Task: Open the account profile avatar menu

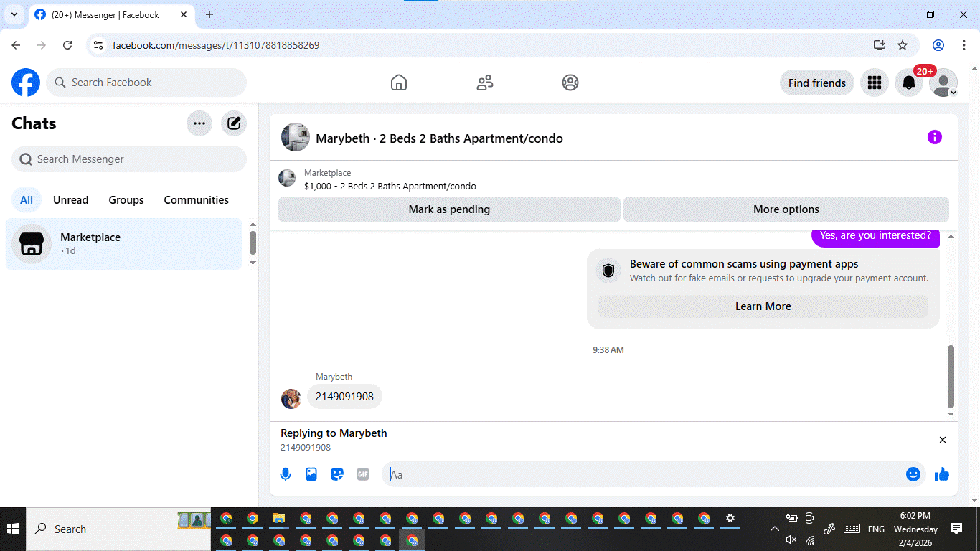Action: click(x=943, y=83)
